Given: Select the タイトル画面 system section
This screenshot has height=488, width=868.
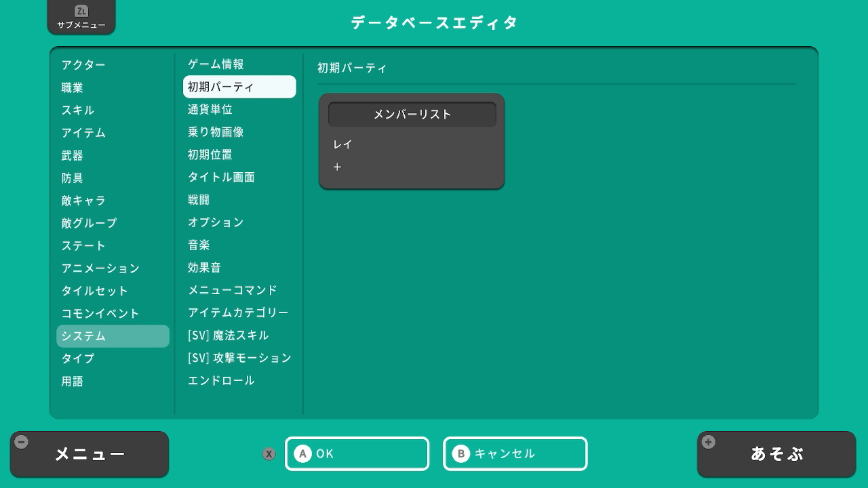Looking at the screenshot, I should tap(221, 177).
